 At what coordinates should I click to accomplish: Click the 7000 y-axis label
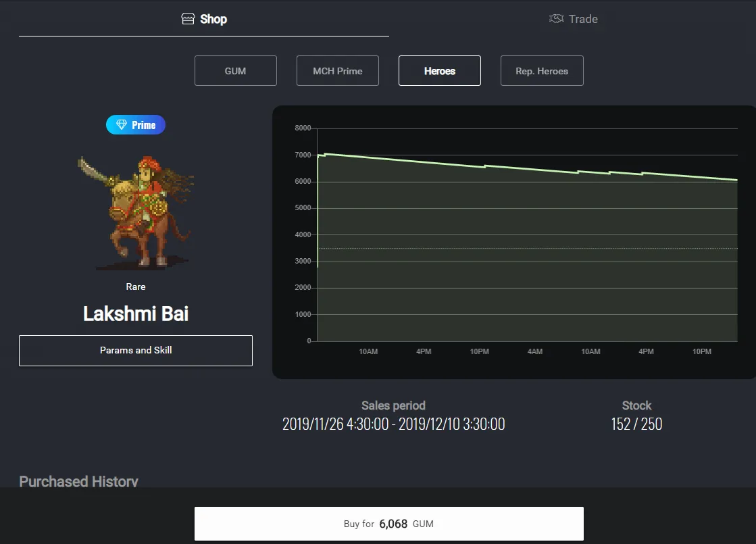pos(303,155)
